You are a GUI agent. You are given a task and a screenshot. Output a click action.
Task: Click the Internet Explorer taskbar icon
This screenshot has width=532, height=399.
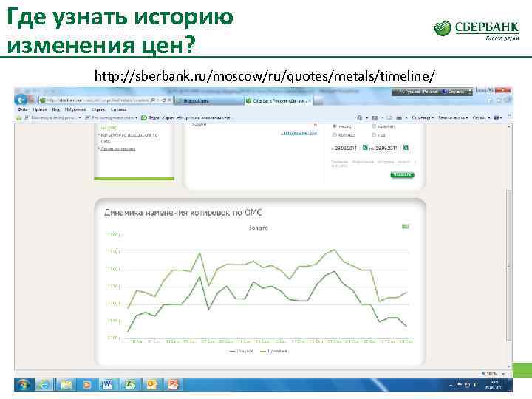pos(44,385)
